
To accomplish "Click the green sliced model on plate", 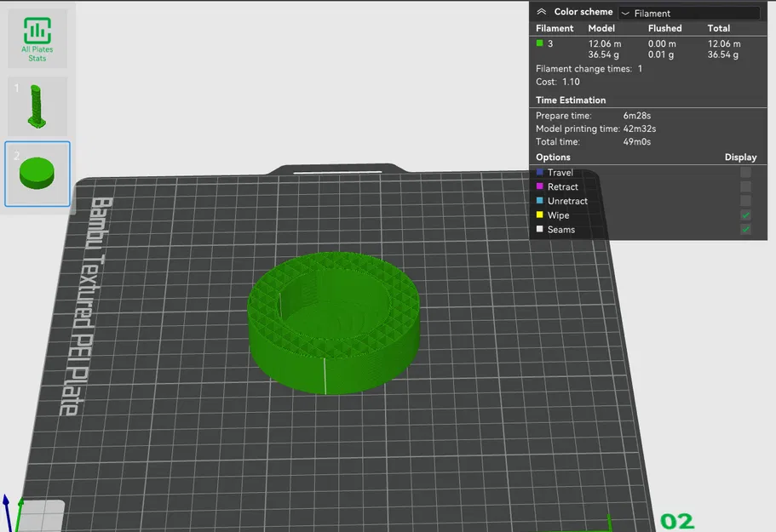I will pyautogui.click(x=334, y=323).
